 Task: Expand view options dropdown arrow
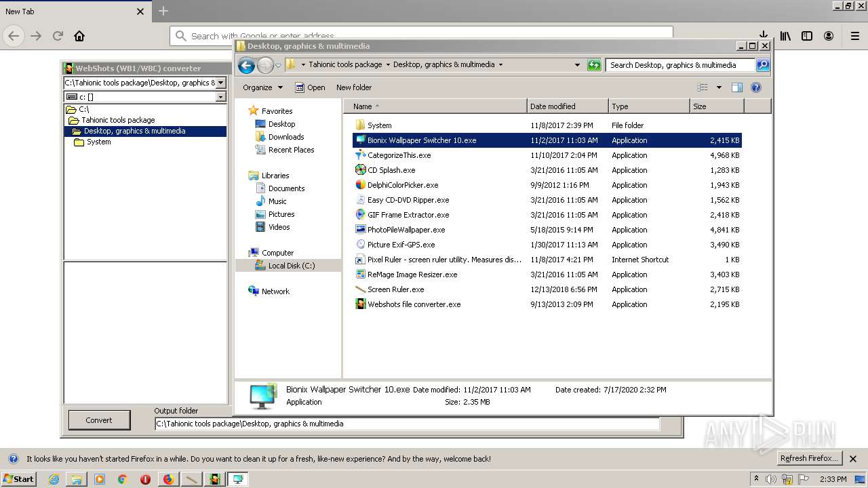coord(719,87)
